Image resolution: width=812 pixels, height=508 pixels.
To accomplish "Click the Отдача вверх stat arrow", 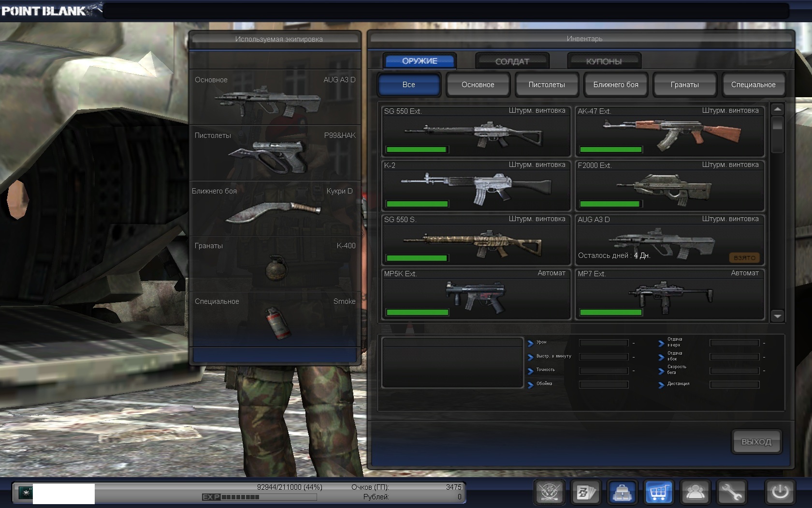I will 661,344.
